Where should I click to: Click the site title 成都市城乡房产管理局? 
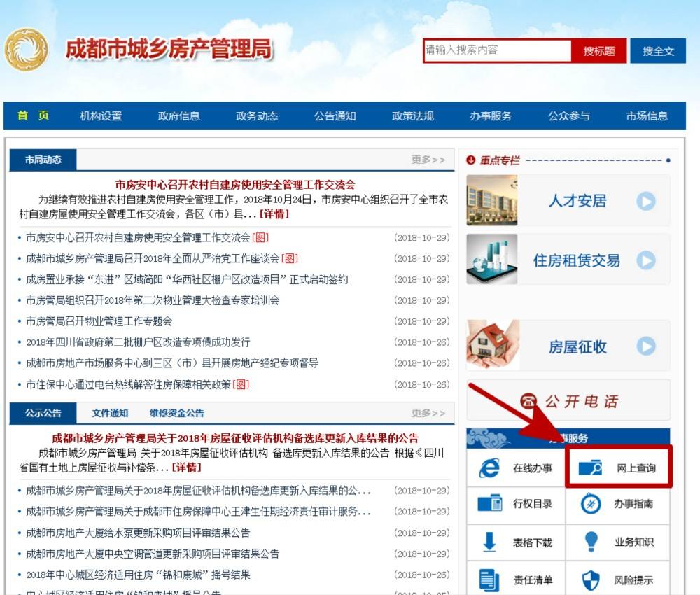click(169, 49)
